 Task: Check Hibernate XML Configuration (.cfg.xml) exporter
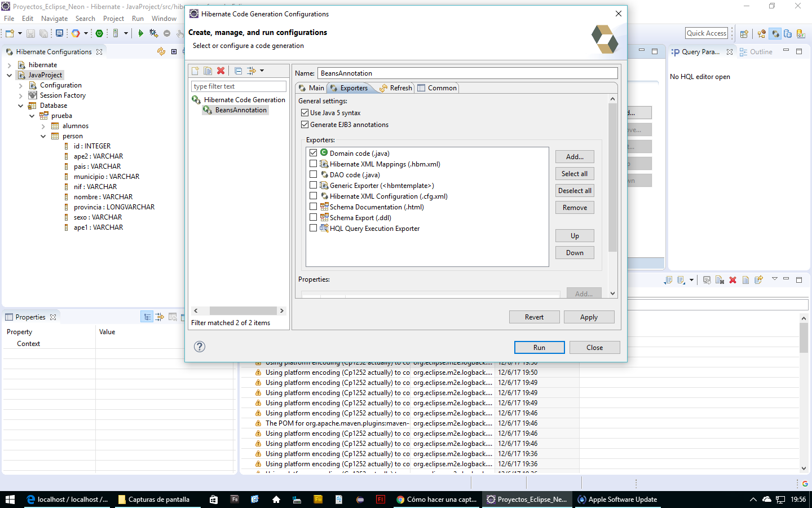point(314,196)
